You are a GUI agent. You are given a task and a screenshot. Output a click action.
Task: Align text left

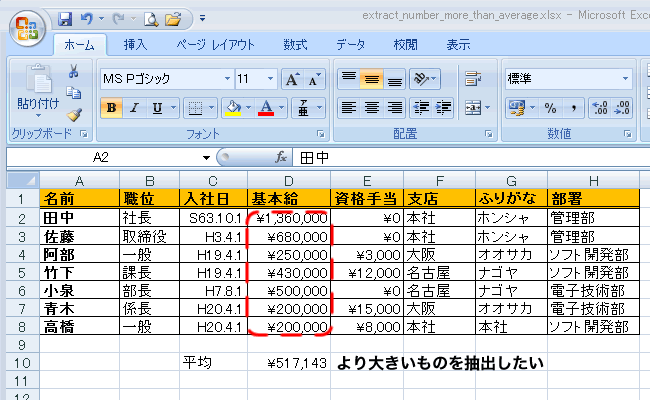tap(349, 108)
